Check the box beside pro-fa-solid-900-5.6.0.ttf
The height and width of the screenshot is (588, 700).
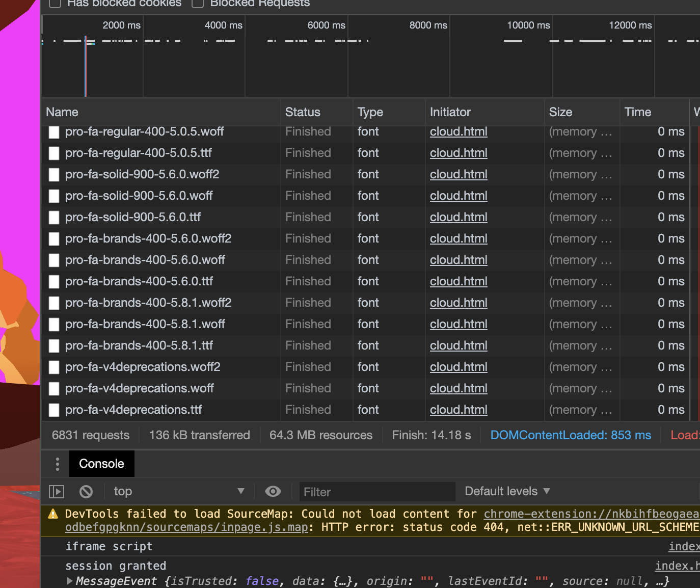[x=53, y=217]
